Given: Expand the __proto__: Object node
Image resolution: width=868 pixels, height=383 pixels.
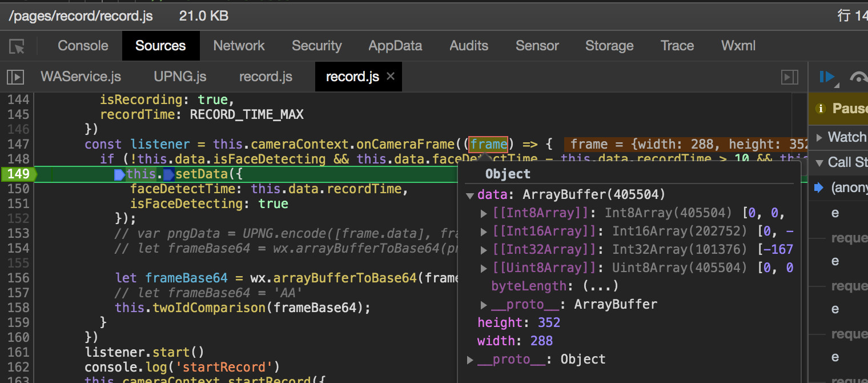Looking at the screenshot, I should [x=470, y=360].
